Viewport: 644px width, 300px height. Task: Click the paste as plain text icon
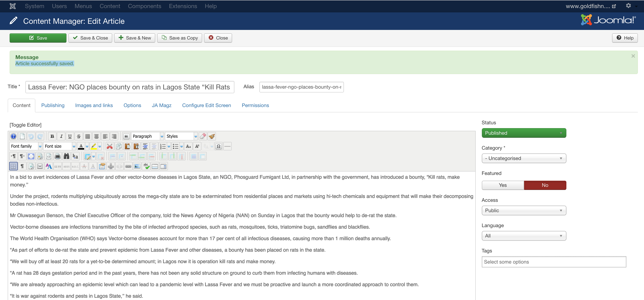click(136, 146)
